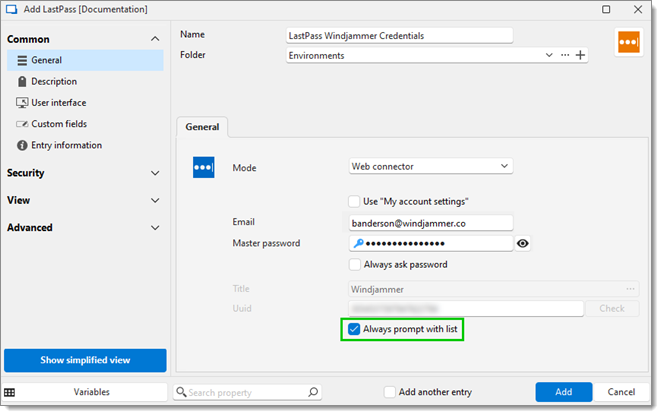The height and width of the screenshot is (416, 662).
Task: Expand the Advanced section
Action: (x=155, y=228)
